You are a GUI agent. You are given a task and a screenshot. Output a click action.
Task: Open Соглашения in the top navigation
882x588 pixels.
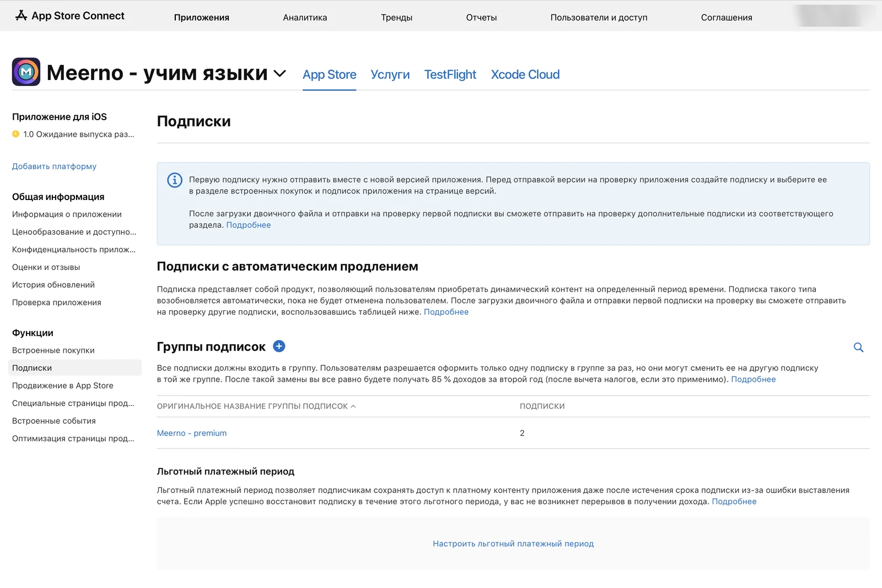tap(727, 18)
